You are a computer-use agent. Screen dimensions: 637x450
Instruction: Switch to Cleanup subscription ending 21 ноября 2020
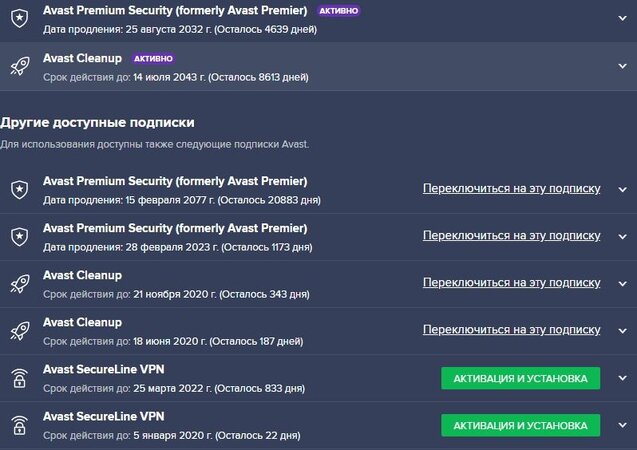point(511,283)
